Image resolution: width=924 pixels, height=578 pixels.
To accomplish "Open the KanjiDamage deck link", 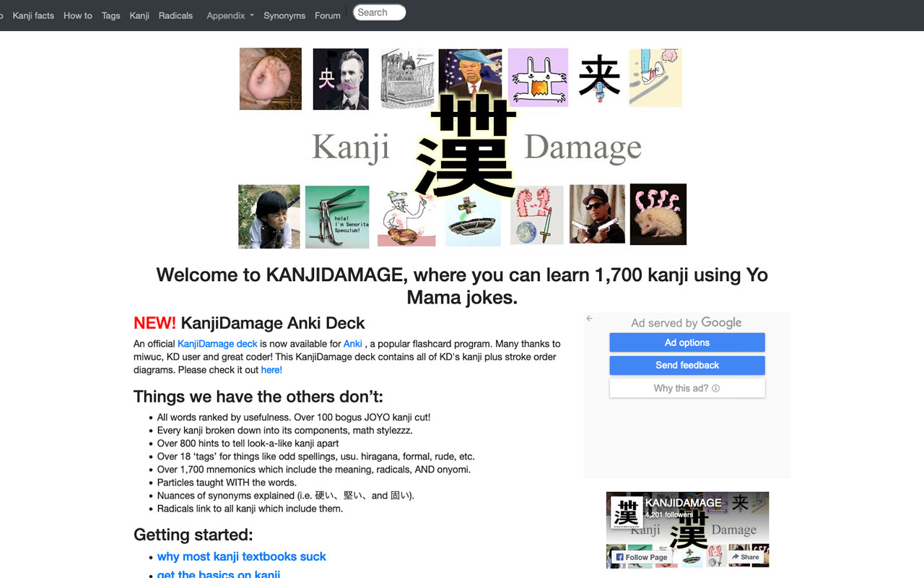I will (217, 343).
